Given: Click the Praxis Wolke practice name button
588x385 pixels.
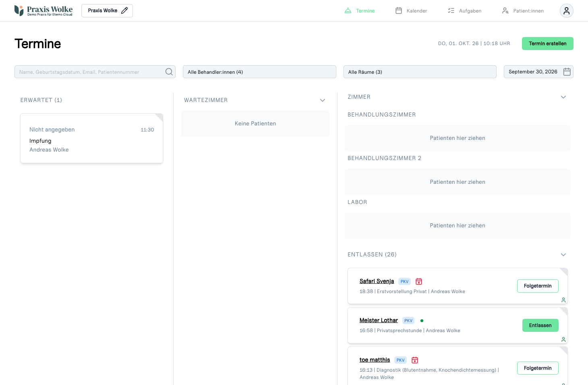Looking at the screenshot, I should 107,10.
